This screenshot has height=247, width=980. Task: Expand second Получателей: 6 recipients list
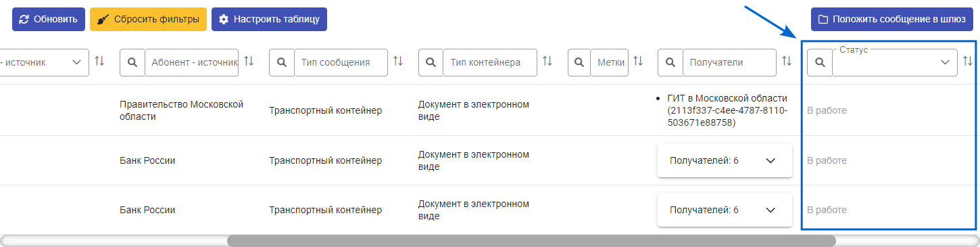725,210
